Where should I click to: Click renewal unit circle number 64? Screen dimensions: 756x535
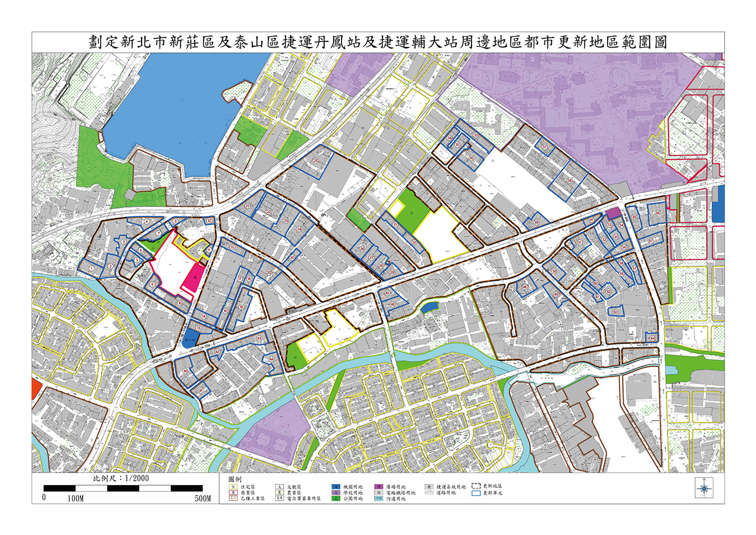point(653,337)
